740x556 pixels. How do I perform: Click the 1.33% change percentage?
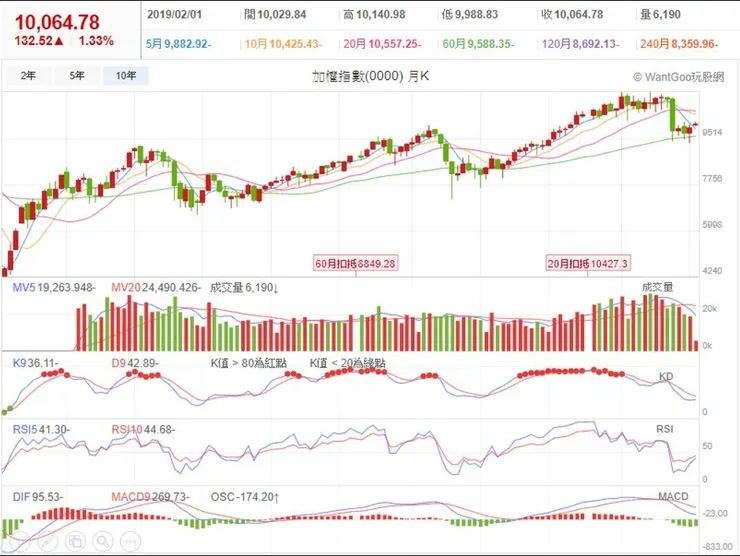[x=96, y=41]
